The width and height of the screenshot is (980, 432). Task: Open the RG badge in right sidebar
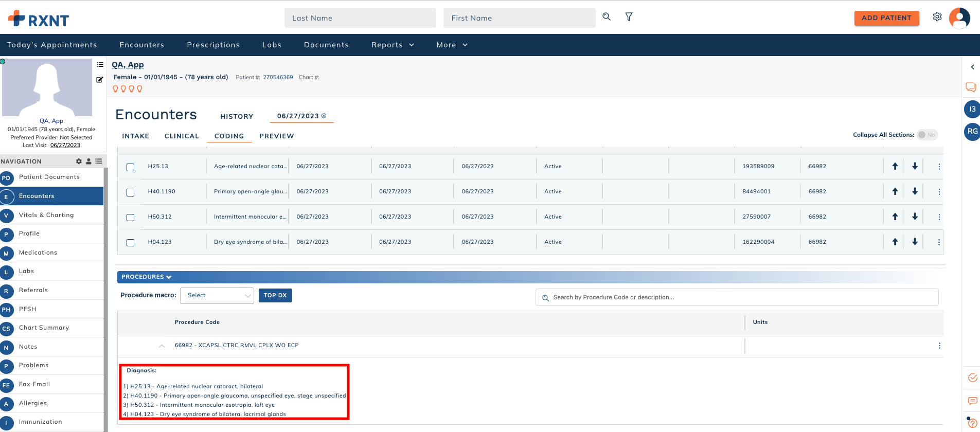(x=972, y=132)
